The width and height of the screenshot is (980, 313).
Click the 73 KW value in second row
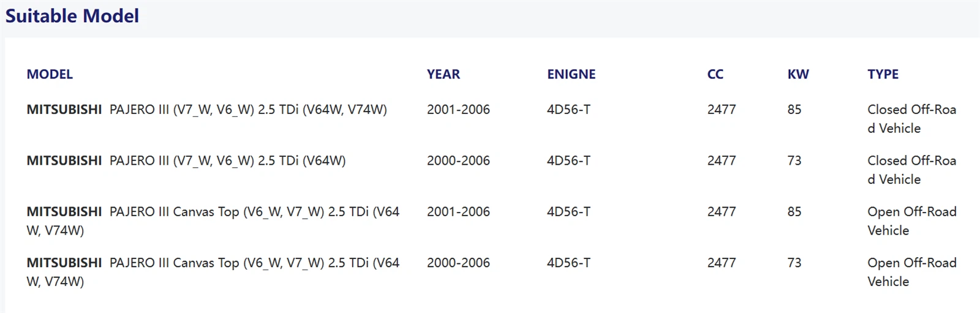794,160
